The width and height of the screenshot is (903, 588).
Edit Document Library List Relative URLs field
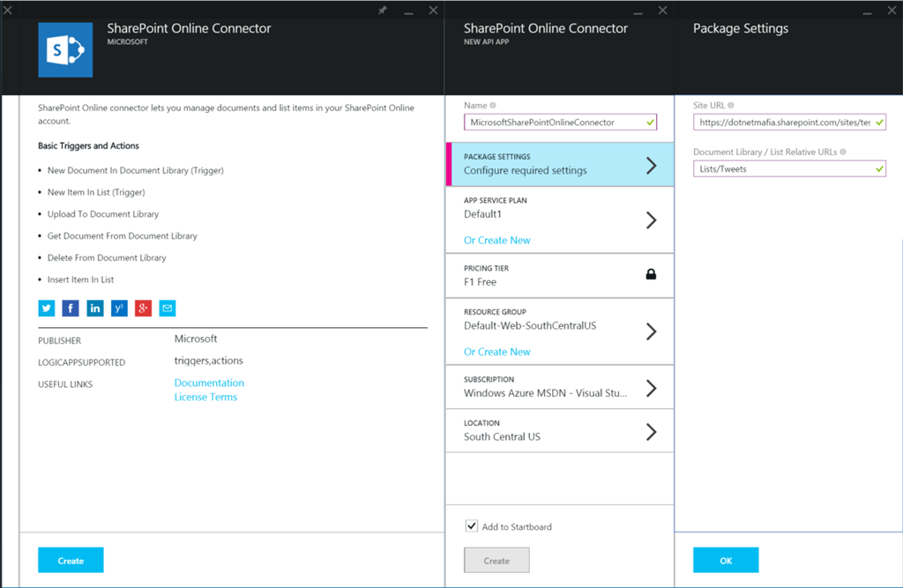coord(789,168)
